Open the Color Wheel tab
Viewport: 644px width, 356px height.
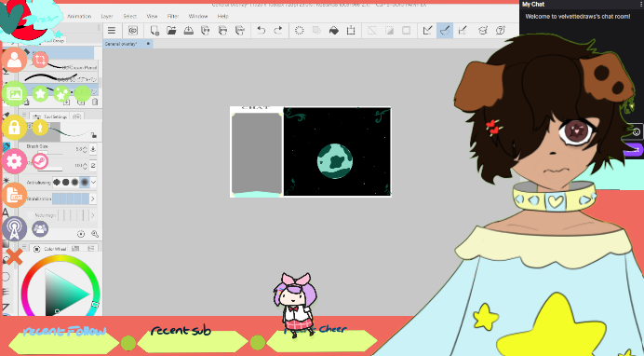pos(50,249)
